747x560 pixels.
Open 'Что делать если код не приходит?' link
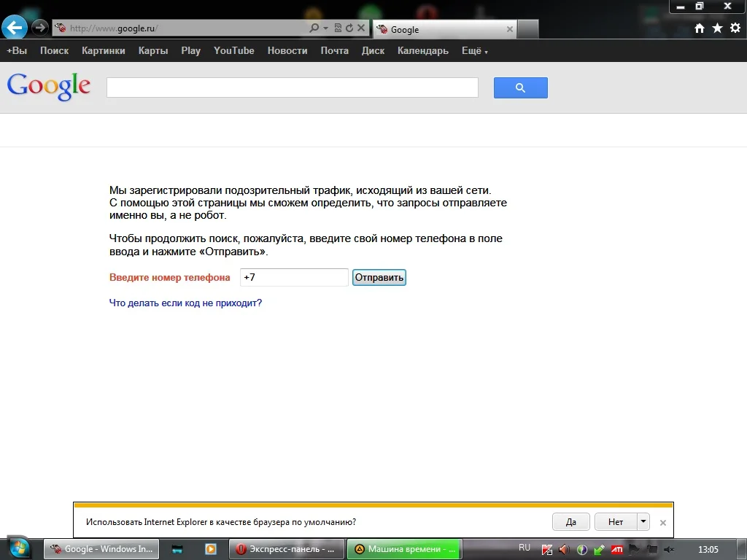pos(185,303)
